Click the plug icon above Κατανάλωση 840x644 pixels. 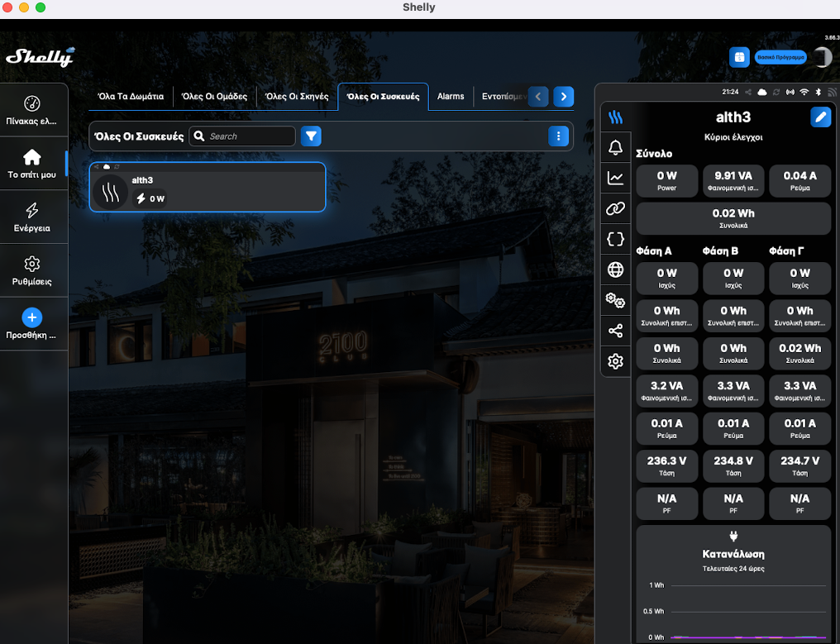click(x=733, y=536)
